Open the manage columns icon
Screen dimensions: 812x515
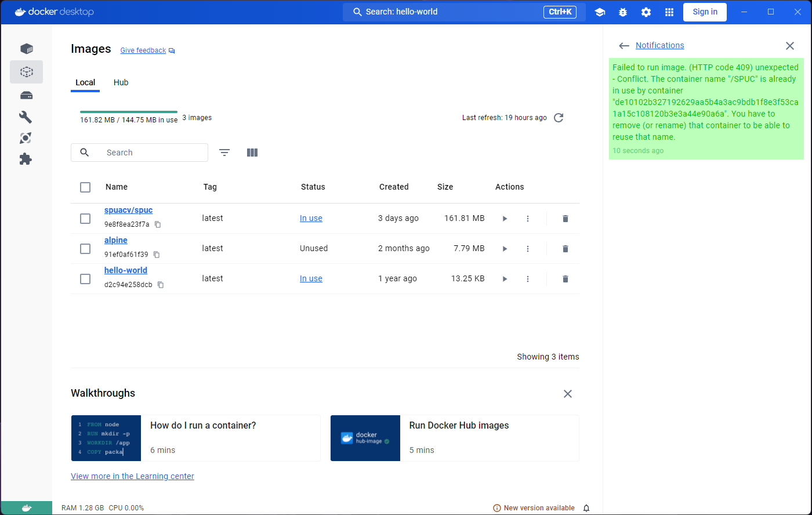point(252,153)
